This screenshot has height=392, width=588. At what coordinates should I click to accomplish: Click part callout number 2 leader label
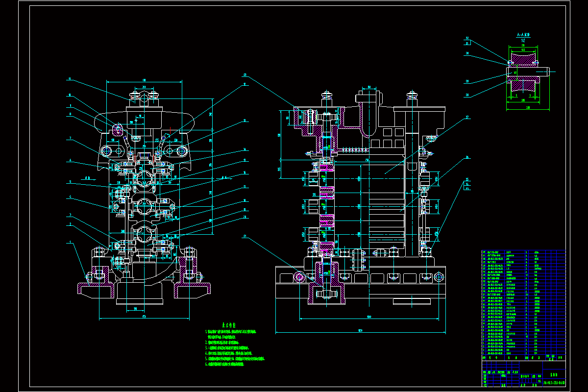tap(70, 224)
